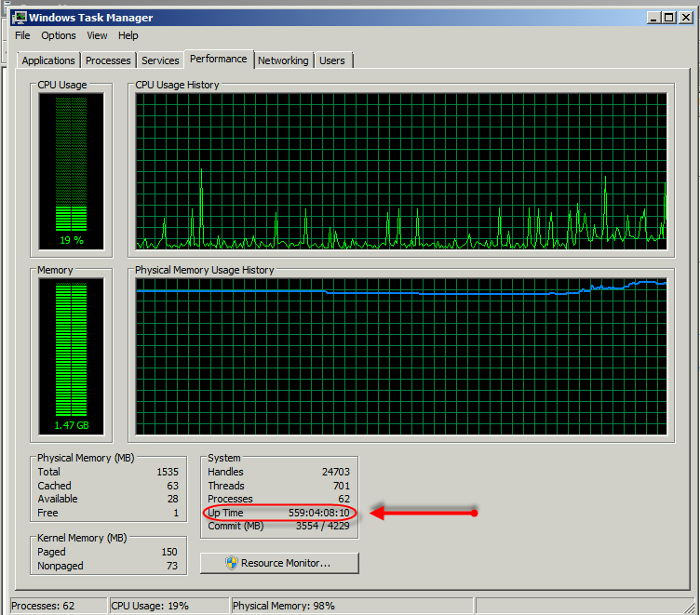The height and width of the screenshot is (615, 700).
Task: Select the Up Time value 559:04:08:10
Action: click(318, 513)
